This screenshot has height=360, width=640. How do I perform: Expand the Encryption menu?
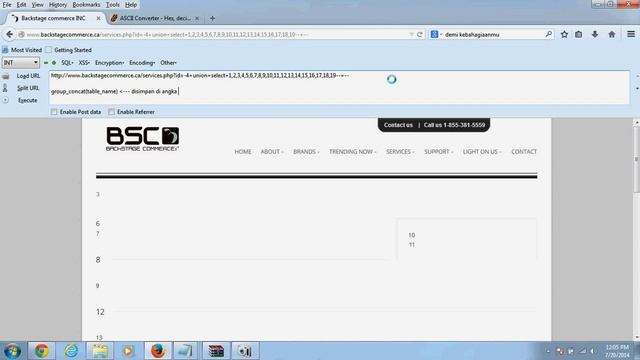(x=109, y=63)
